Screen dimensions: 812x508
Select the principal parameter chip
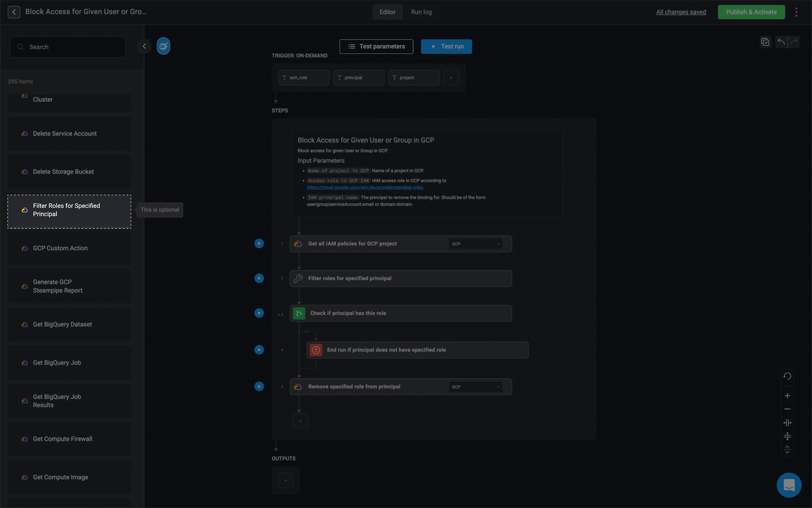[x=359, y=78]
